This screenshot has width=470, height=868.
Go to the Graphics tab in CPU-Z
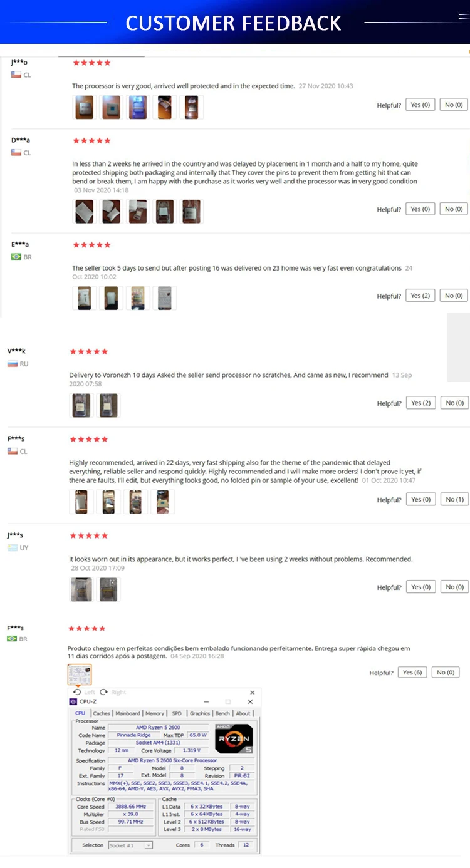pos(200,713)
